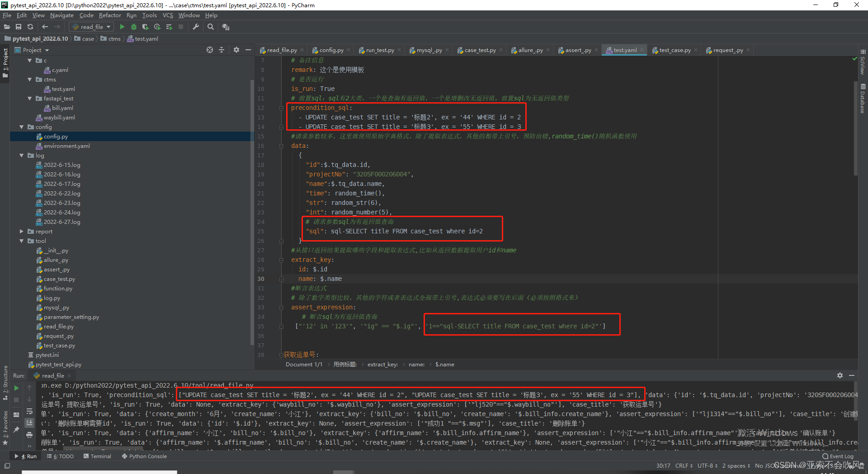Toggle the SciView side tool window
This screenshot has height=474, width=868.
(863, 62)
